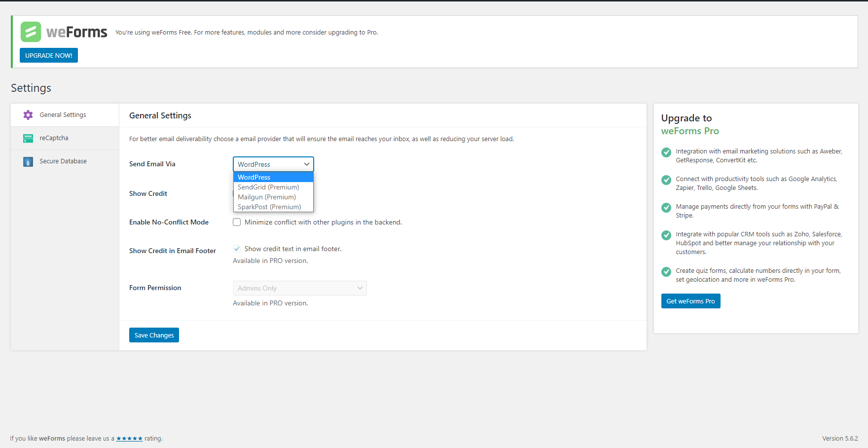The width and height of the screenshot is (868, 448).
Task: Click the Get weForms Pro button
Action: click(x=690, y=301)
